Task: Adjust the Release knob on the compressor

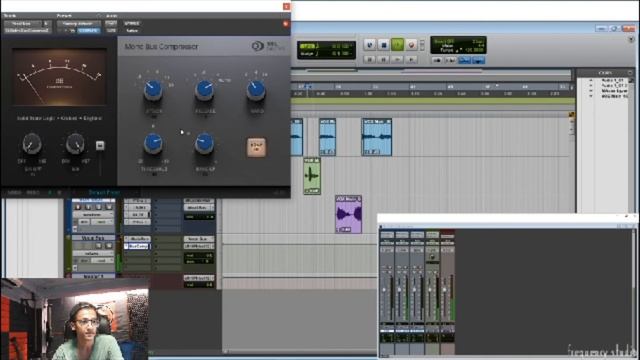Action: coord(204,91)
